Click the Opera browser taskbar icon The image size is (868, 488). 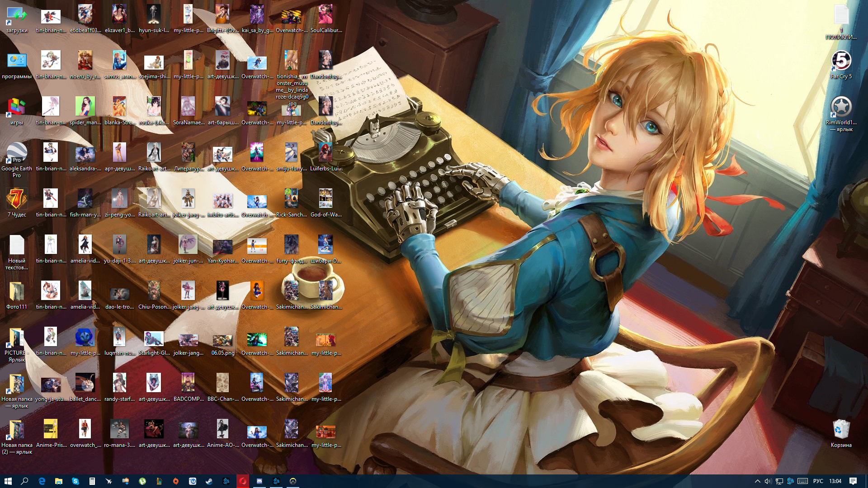coord(243,481)
